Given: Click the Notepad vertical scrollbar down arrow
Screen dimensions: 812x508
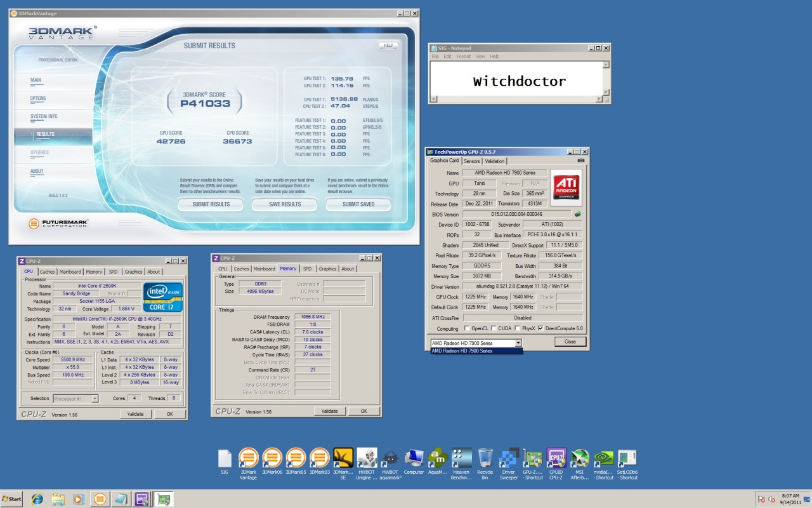Looking at the screenshot, I should tap(606, 92).
